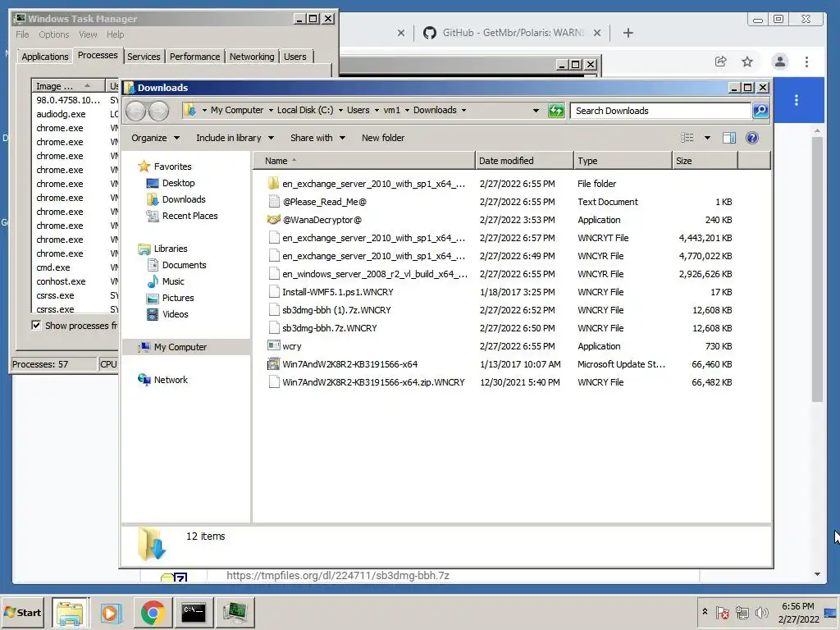Click the Start button
The image size is (840, 630).
pyautogui.click(x=23, y=612)
